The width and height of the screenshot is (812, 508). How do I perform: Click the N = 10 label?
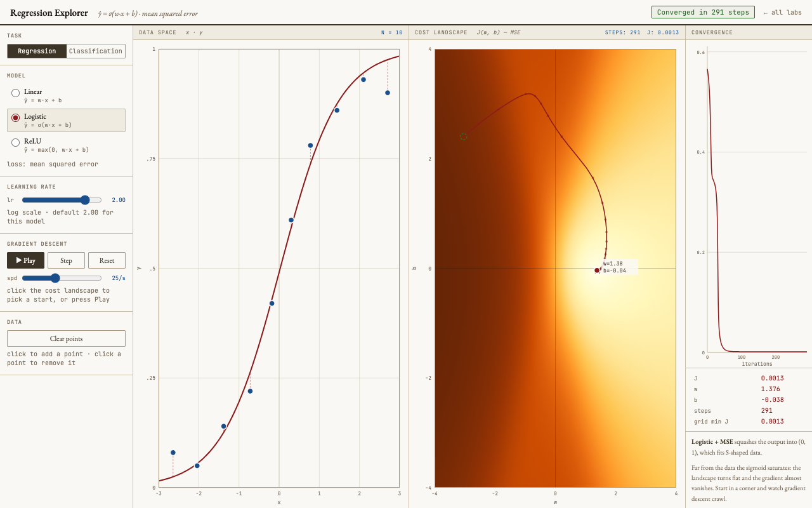[x=391, y=32]
